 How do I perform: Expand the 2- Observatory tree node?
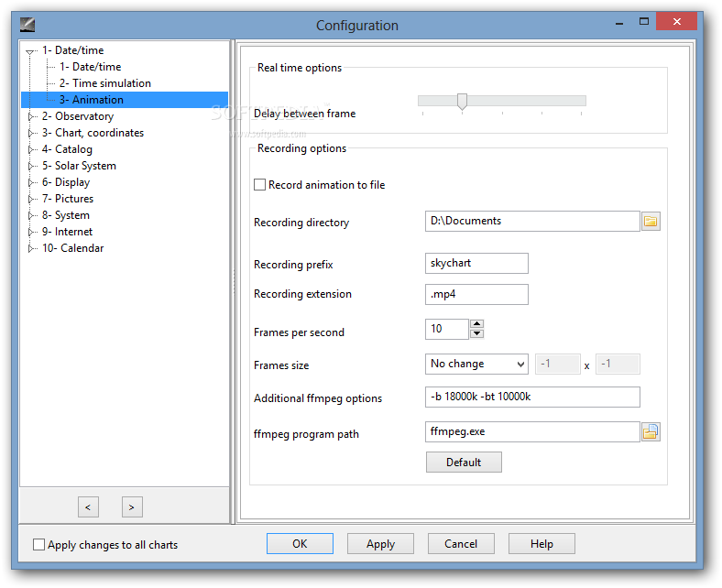[30, 116]
